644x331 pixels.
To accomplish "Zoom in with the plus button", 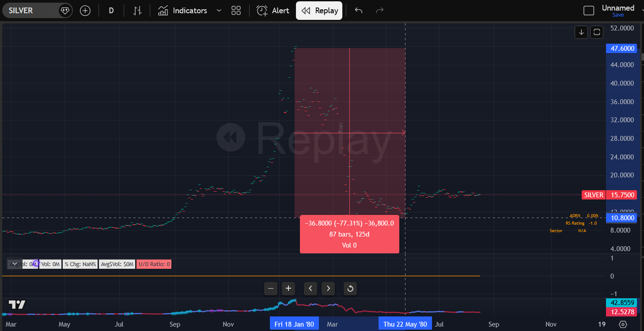I will [x=288, y=289].
